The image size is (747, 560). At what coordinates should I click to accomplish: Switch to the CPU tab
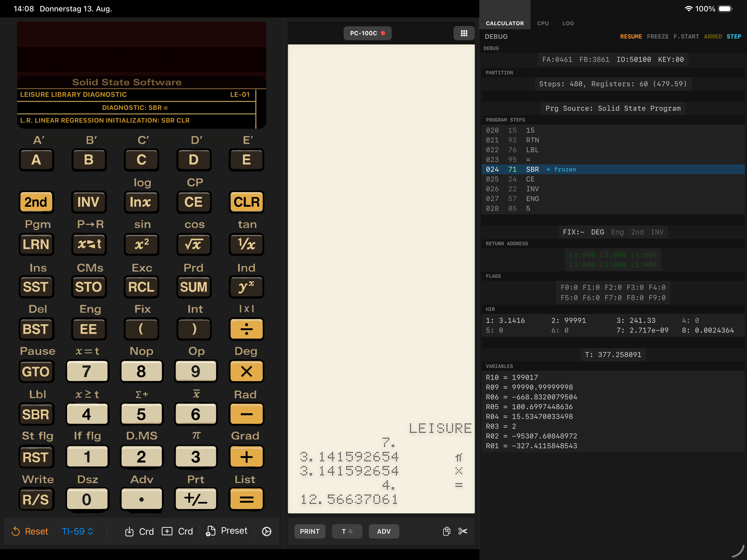543,23
